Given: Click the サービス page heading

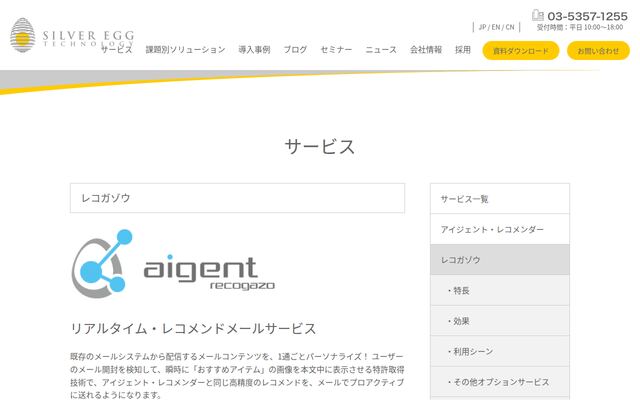Looking at the screenshot, I should (x=320, y=147).
